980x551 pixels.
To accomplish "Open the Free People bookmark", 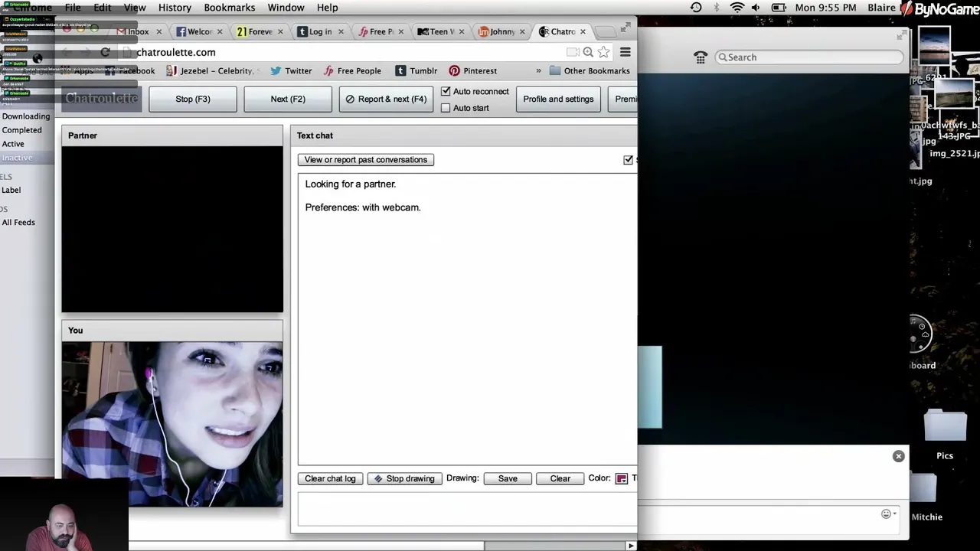I will 352,70.
